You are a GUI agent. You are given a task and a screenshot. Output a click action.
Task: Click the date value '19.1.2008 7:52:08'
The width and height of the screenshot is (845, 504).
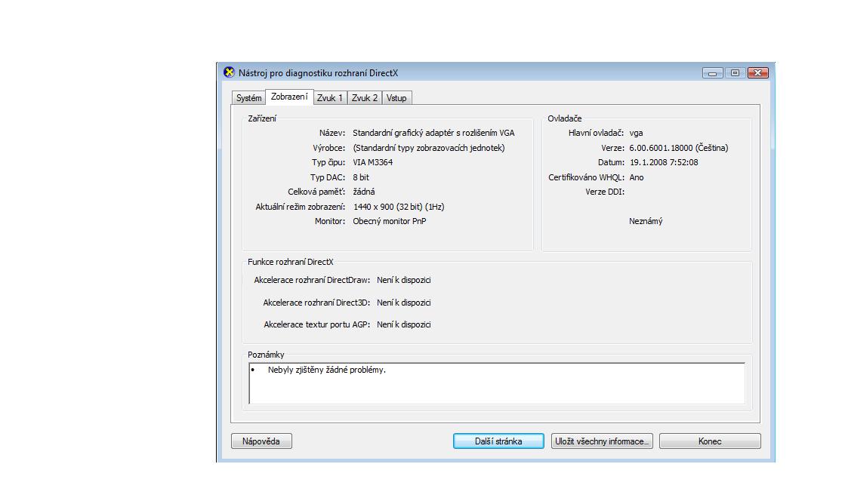(664, 162)
